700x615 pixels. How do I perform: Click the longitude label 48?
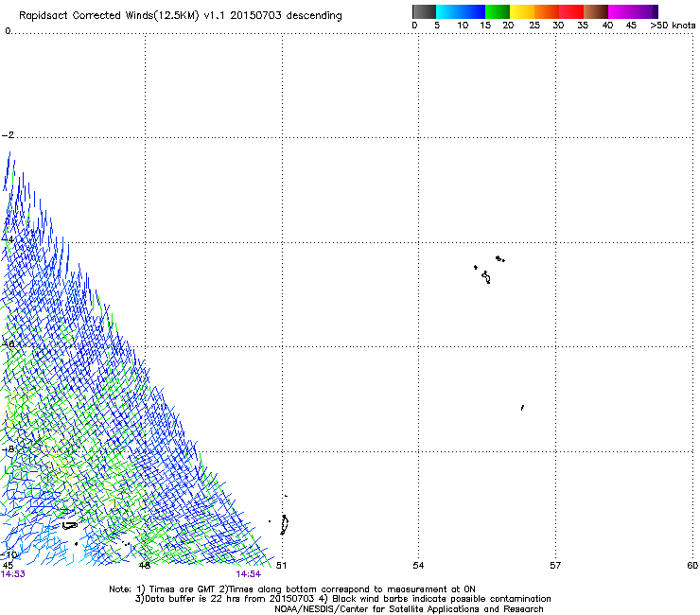[x=144, y=566]
